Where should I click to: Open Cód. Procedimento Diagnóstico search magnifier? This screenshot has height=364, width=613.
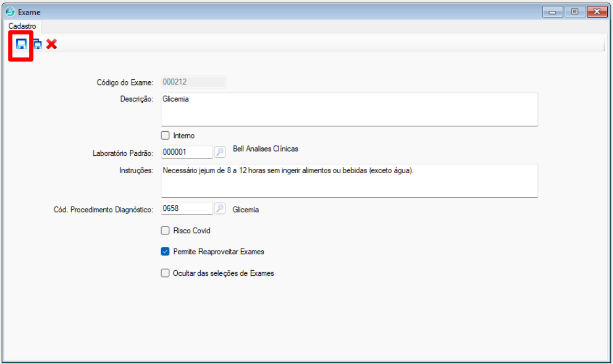tap(220, 208)
